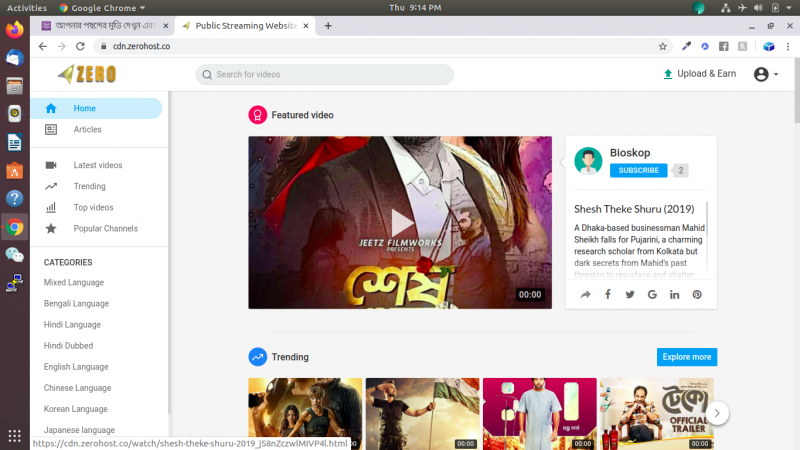
Task: Open Shesh Theke Shuru (2019) title
Action: click(x=634, y=209)
